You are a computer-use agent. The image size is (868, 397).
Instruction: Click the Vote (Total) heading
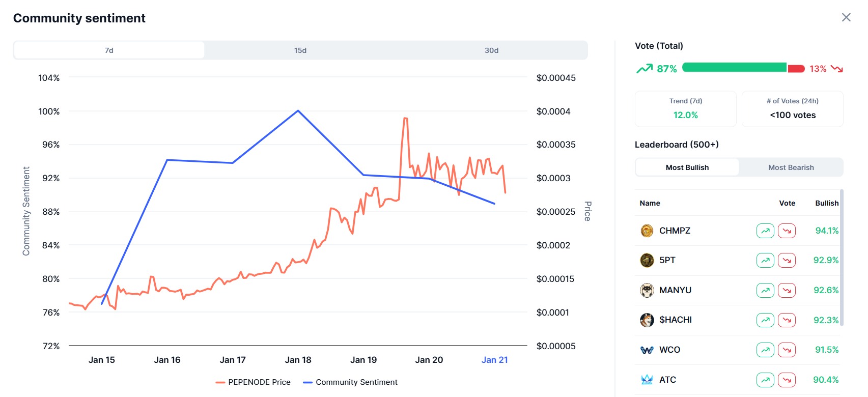click(x=659, y=46)
